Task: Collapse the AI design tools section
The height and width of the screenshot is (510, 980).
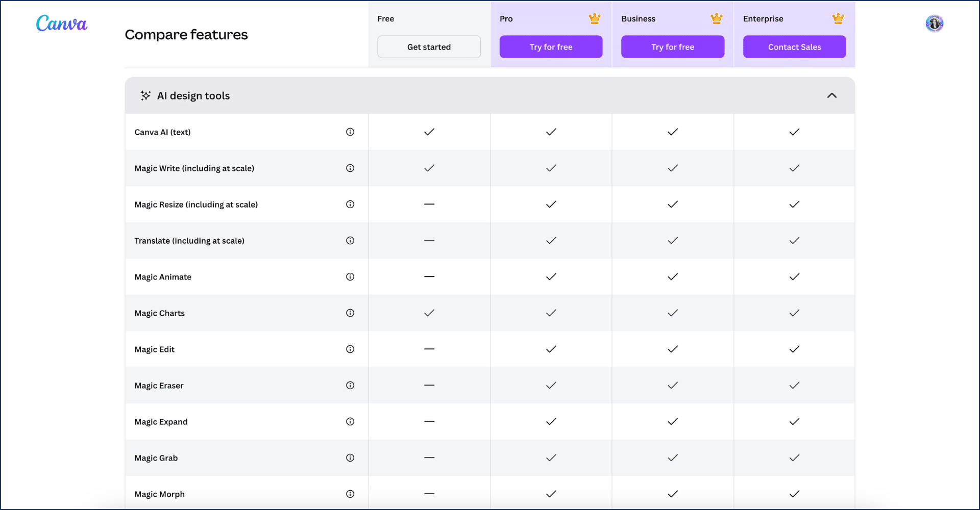Action: pyautogui.click(x=831, y=96)
